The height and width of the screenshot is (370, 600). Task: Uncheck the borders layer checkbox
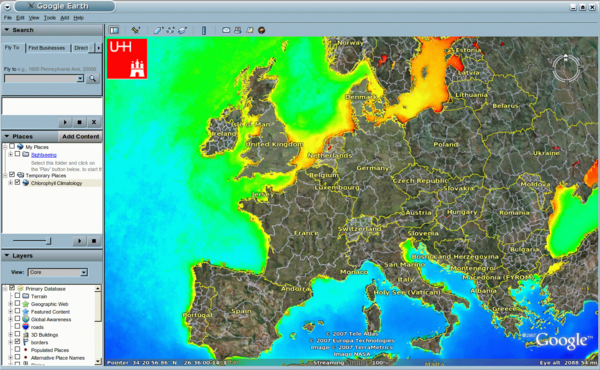(17, 342)
